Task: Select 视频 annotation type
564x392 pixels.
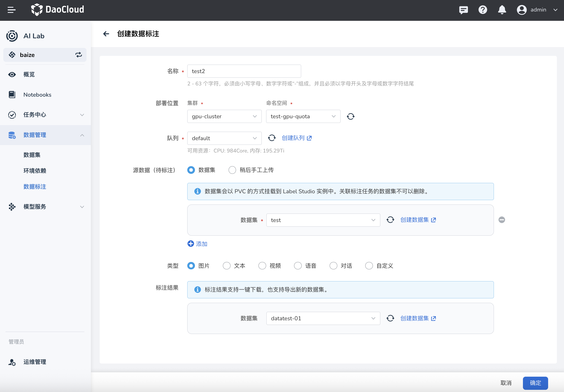Action: click(x=262, y=266)
